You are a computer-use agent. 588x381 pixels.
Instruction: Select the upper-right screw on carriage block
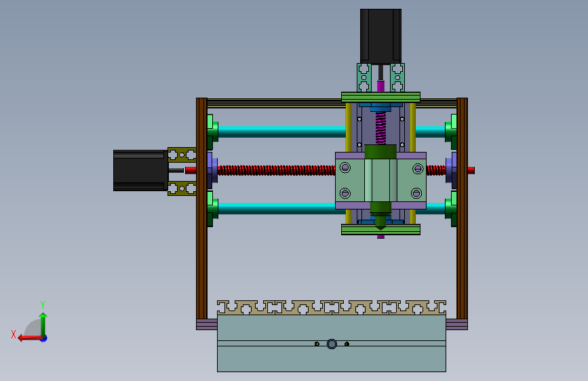point(418,169)
